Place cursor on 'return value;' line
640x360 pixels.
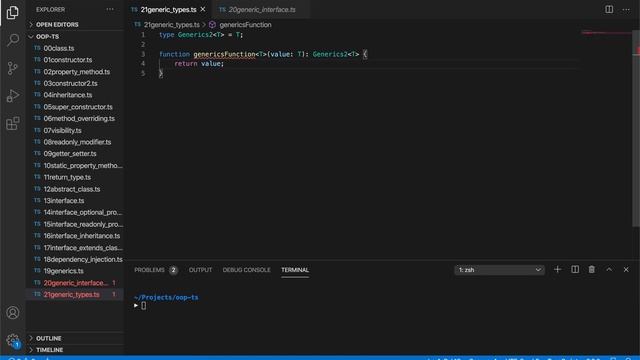[199, 64]
